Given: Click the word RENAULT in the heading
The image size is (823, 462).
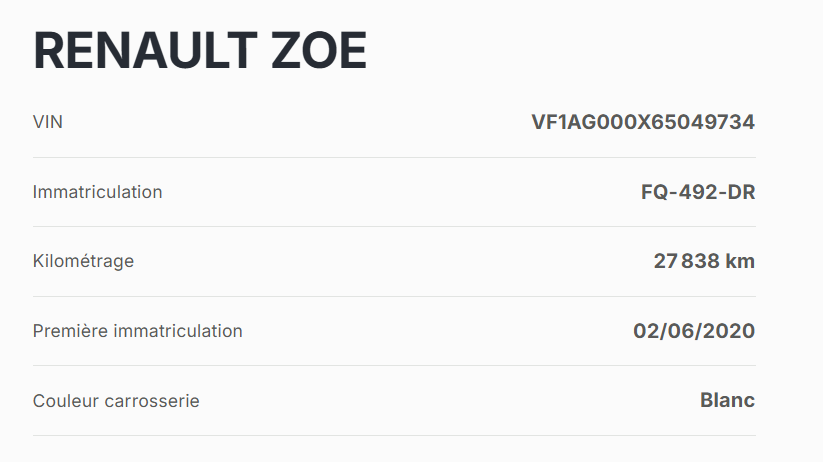Looking at the screenshot, I should [141, 50].
